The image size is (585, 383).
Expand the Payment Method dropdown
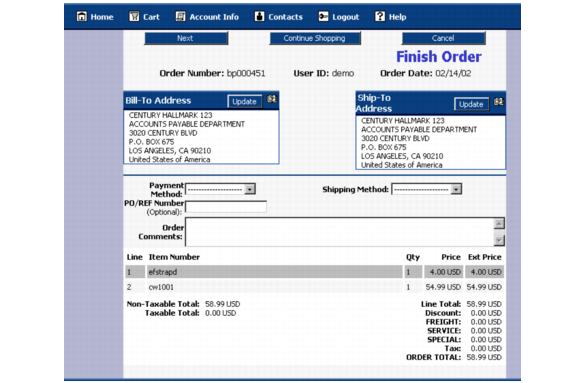click(220, 189)
